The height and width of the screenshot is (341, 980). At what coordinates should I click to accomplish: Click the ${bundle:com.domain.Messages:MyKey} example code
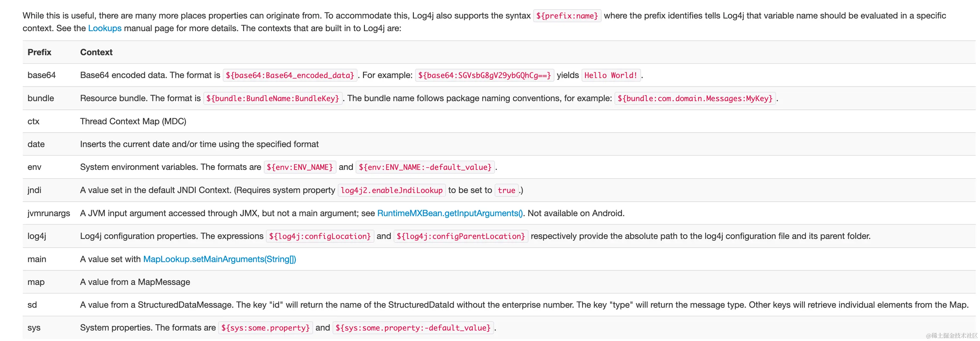coord(695,98)
